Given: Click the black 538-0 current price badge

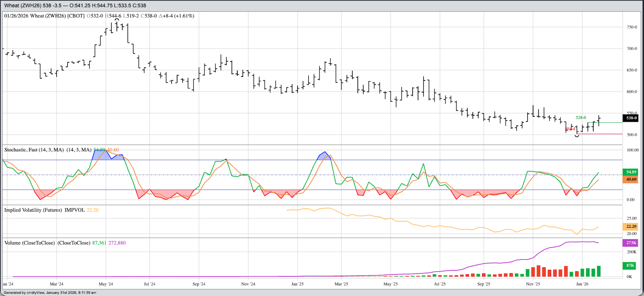Looking at the screenshot, I should click(x=630, y=118).
